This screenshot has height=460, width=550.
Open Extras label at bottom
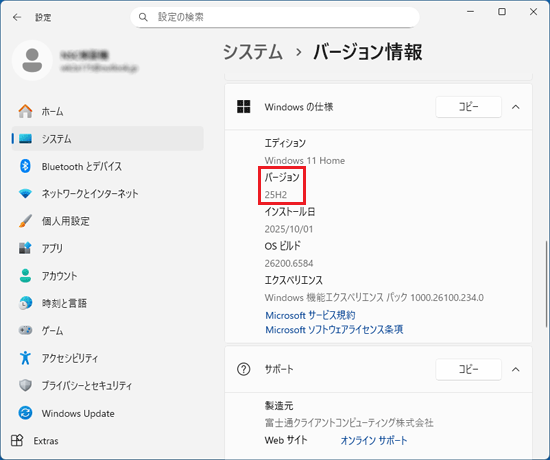[46, 441]
